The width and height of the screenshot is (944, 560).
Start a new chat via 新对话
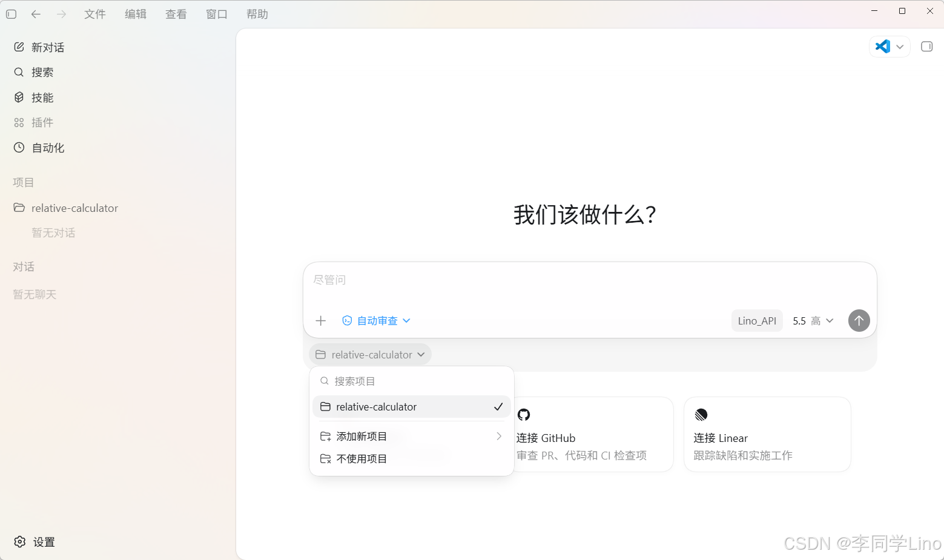click(117, 47)
